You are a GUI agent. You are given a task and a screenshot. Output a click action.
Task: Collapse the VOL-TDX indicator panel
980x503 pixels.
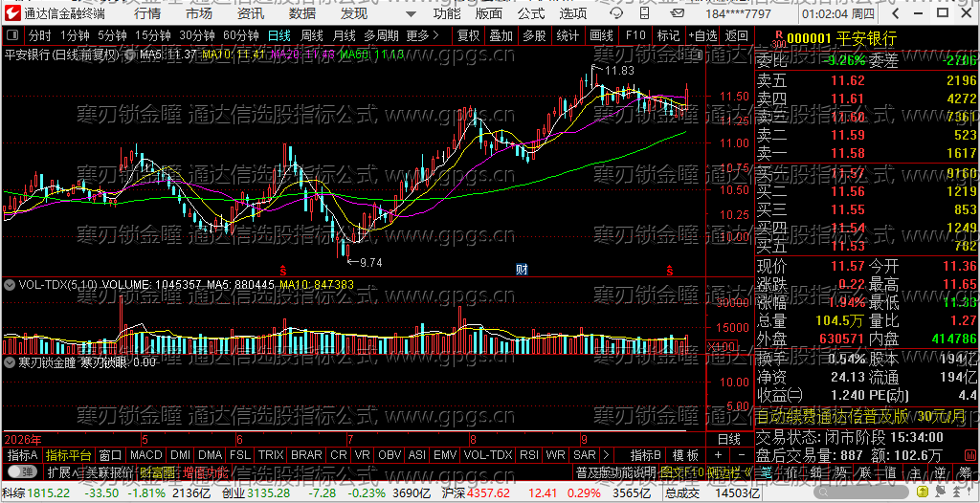10,285
